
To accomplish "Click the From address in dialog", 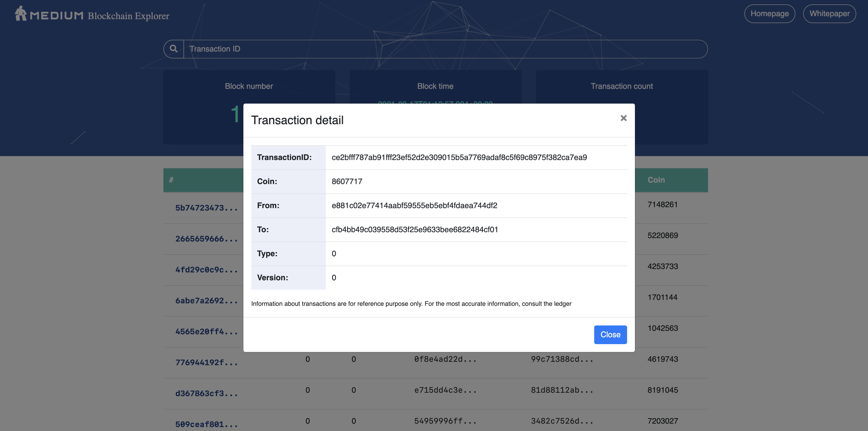I will pos(414,205).
